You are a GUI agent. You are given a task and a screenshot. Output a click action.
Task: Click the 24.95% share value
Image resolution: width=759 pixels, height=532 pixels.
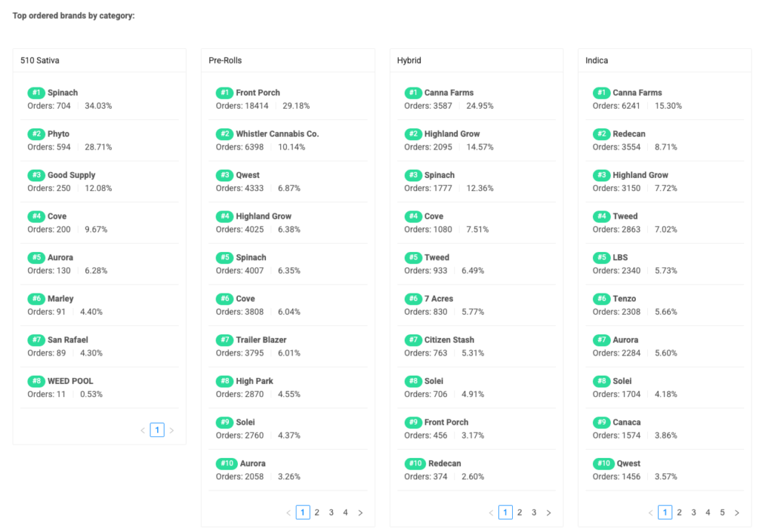click(480, 105)
